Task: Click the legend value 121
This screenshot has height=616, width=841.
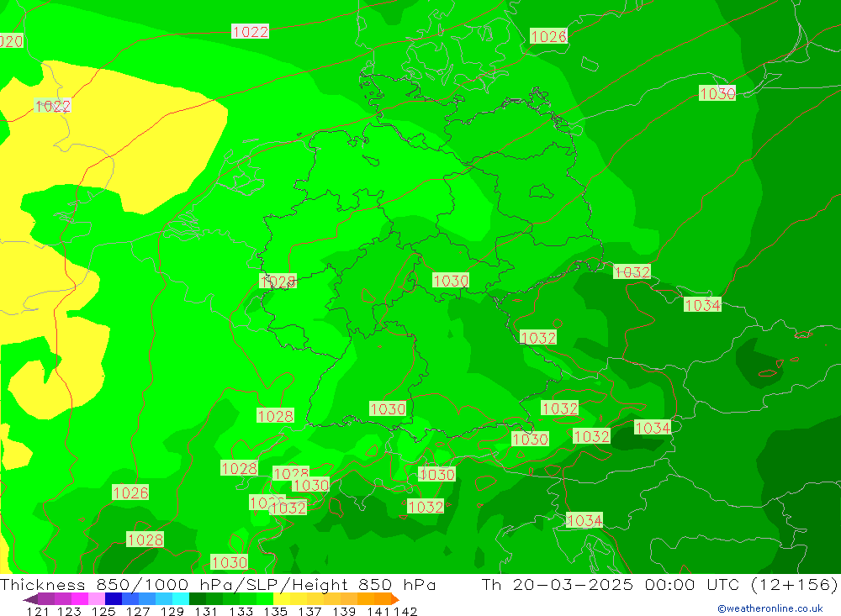Action: pyautogui.click(x=38, y=611)
